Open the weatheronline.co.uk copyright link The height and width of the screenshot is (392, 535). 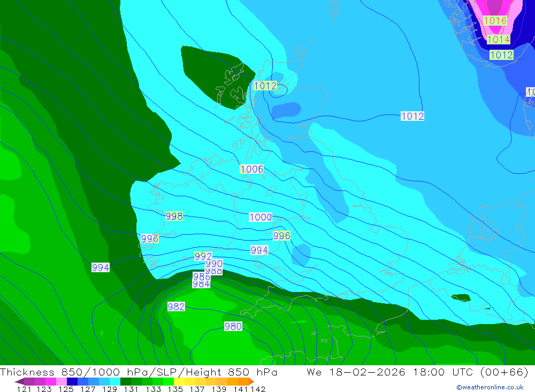pyautogui.click(x=490, y=387)
